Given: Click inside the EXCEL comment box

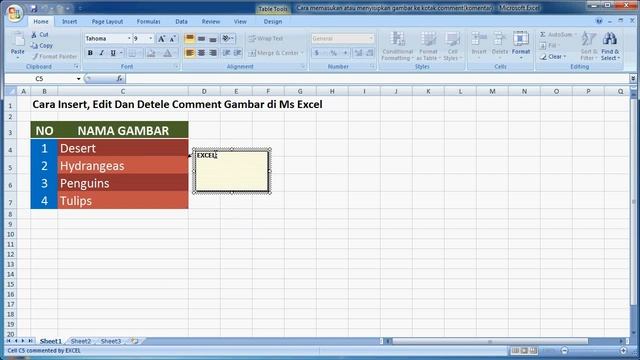Looking at the screenshot, I should coord(232,171).
